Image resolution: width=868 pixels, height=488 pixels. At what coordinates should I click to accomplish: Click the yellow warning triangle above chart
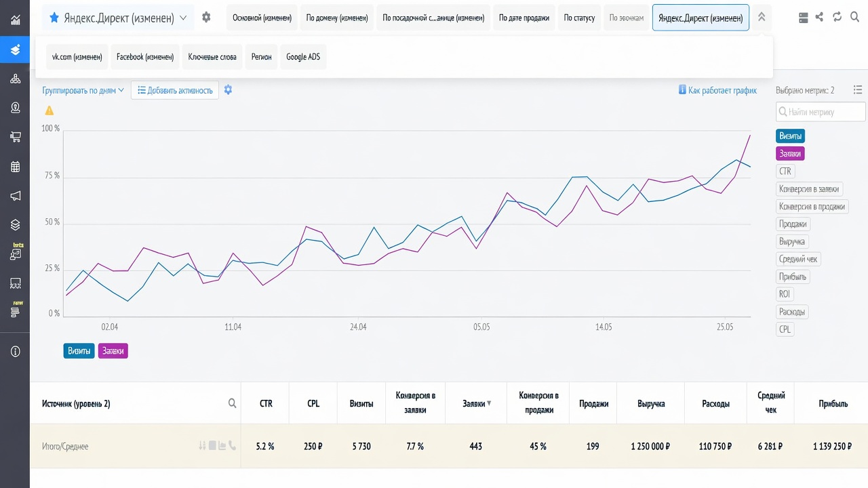point(49,110)
